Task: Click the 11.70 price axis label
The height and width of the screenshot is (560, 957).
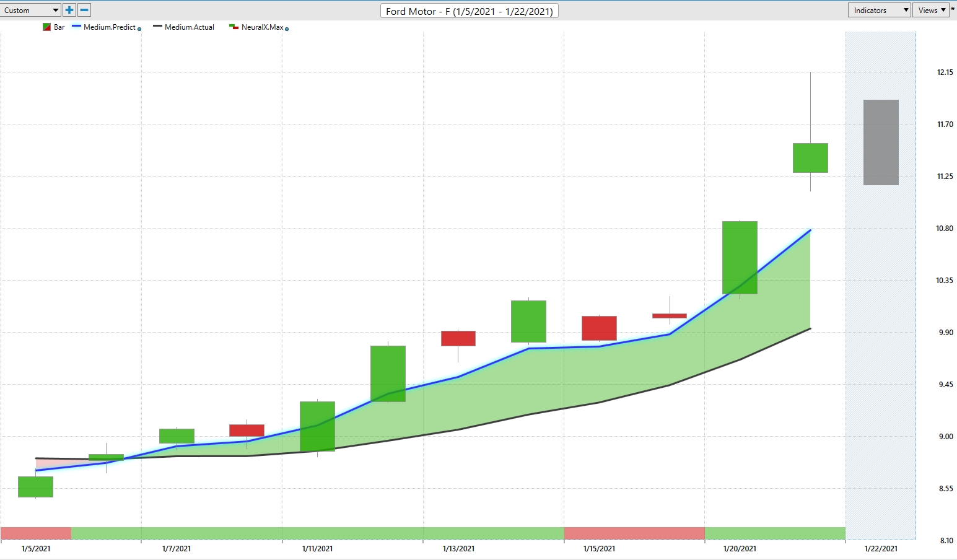Action: [x=945, y=125]
